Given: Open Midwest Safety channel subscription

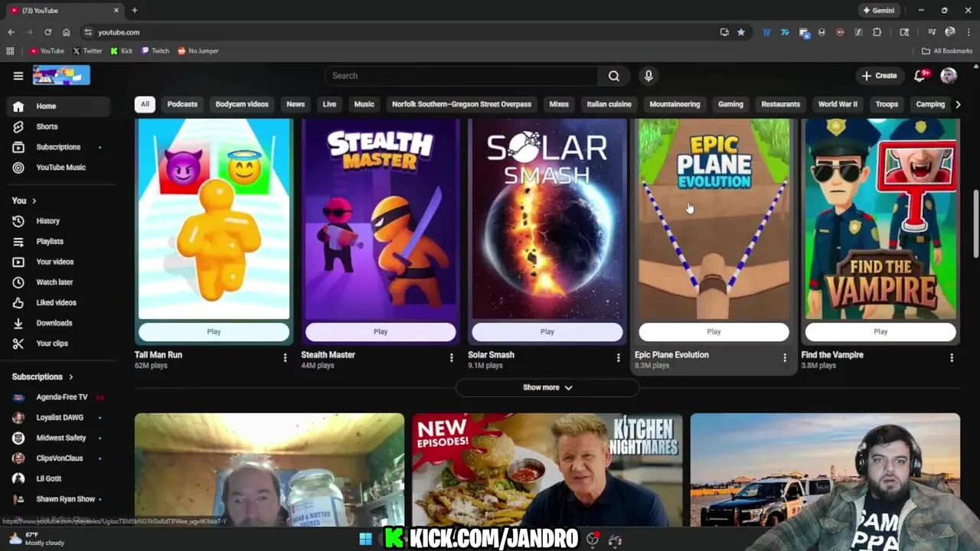Looking at the screenshot, I should [x=58, y=438].
